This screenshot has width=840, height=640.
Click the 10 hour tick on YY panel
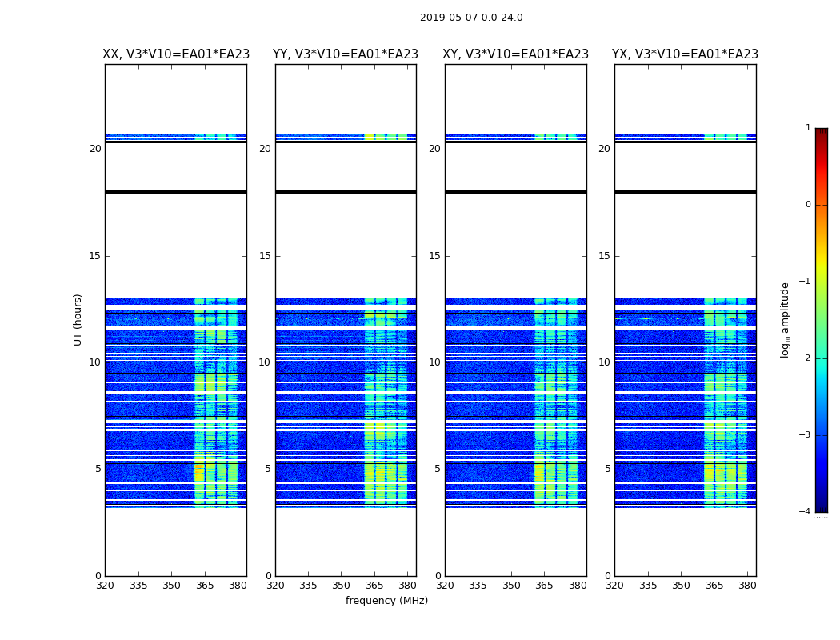click(265, 362)
